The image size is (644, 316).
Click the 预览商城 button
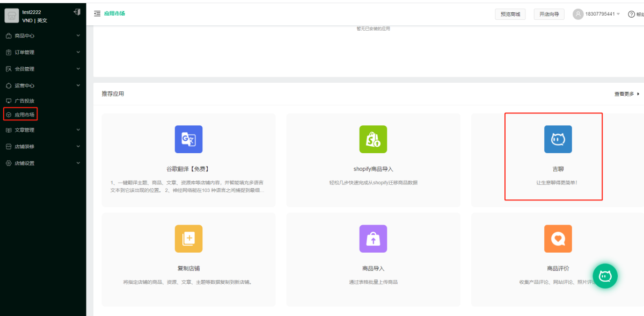pos(510,14)
